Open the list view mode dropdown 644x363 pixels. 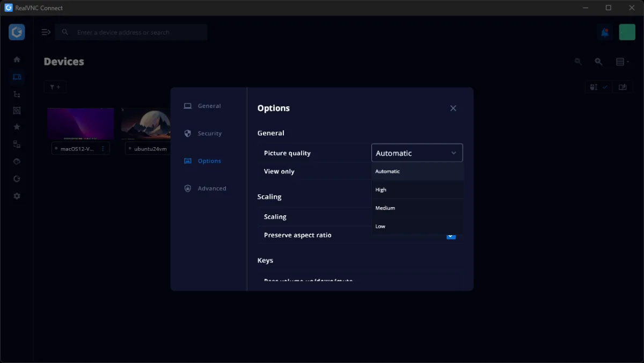coord(623,62)
